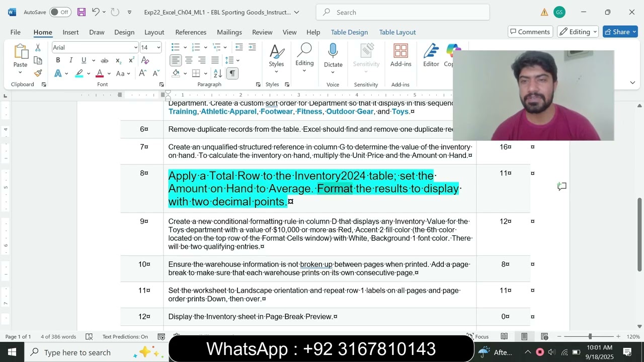This screenshot has height=362, width=644.
Task: Save the document from Quick Access Toolbar
Action: (82, 12)
